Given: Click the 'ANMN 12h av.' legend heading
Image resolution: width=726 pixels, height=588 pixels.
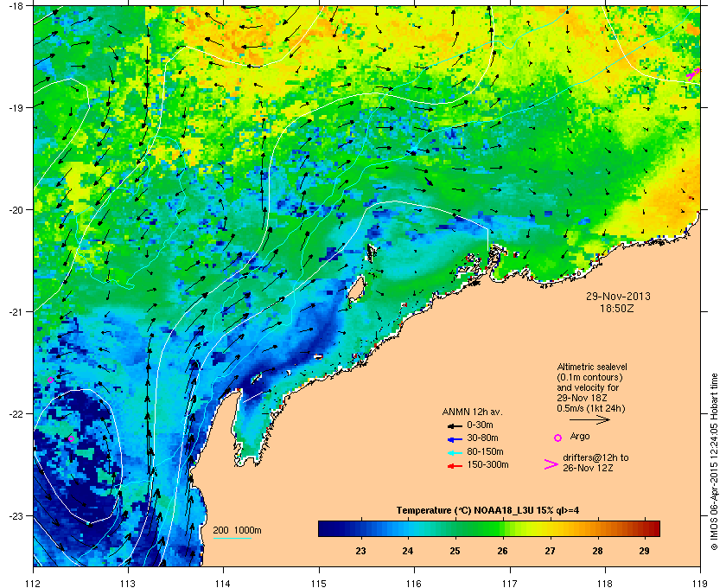Looking at the screenshot, I should 472,412.
